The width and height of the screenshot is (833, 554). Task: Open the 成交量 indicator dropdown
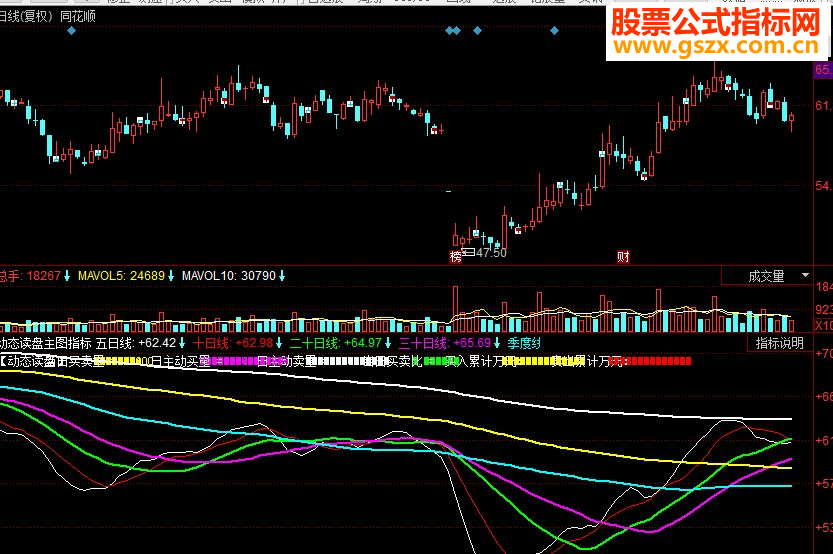coord(767,276)
